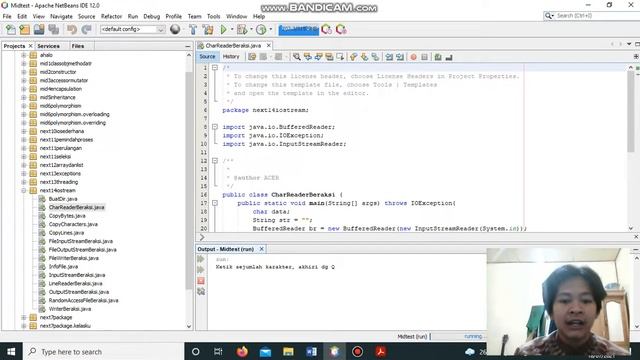Image resolution: width=640 pixels, height=360 pixels.
Task: Open the Team menu
Action: pyautogui.click(x=194, y=16)
